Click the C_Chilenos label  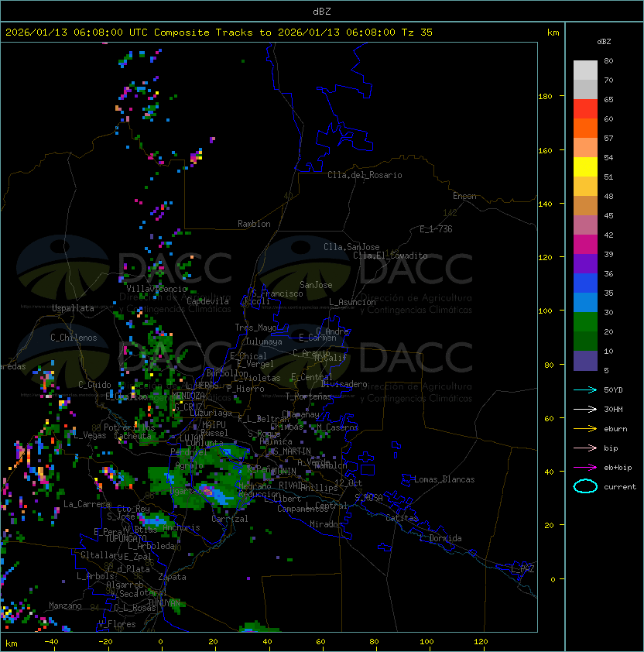pyautogui.click(x=74, y=338)
